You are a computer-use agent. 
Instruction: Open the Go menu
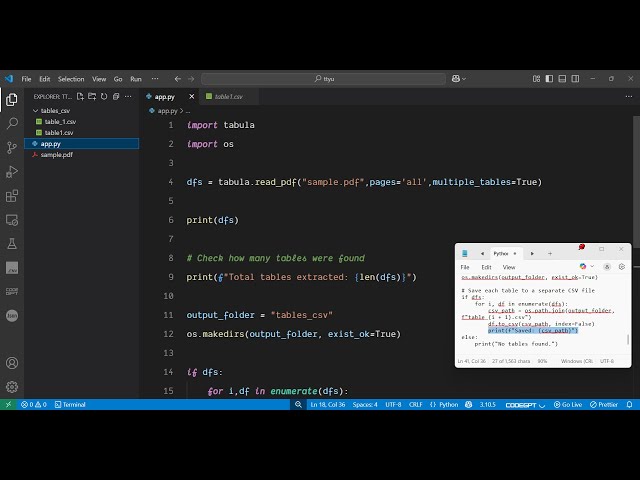(x=118, y=79)
